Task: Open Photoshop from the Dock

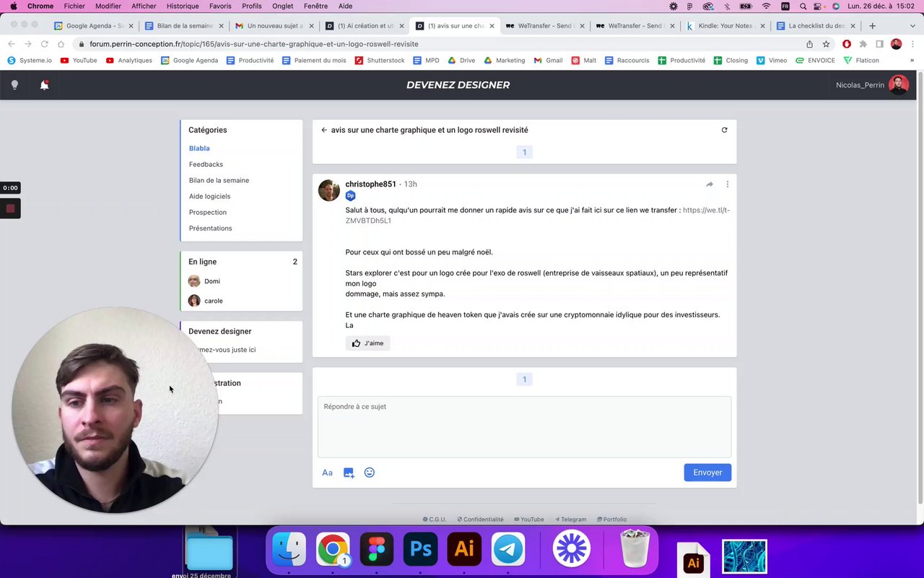Action: tap(421, 550)
